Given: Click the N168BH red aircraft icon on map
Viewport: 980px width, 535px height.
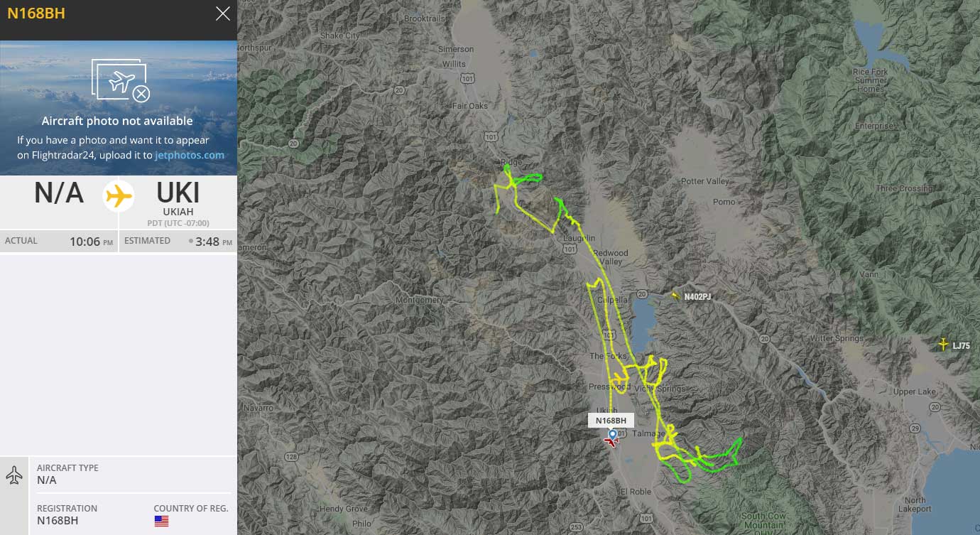Looking at the screenshot, I should 610,442.
